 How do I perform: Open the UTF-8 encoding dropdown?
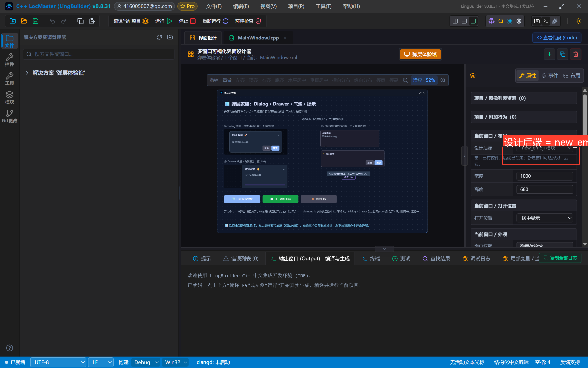coord(58,362)
